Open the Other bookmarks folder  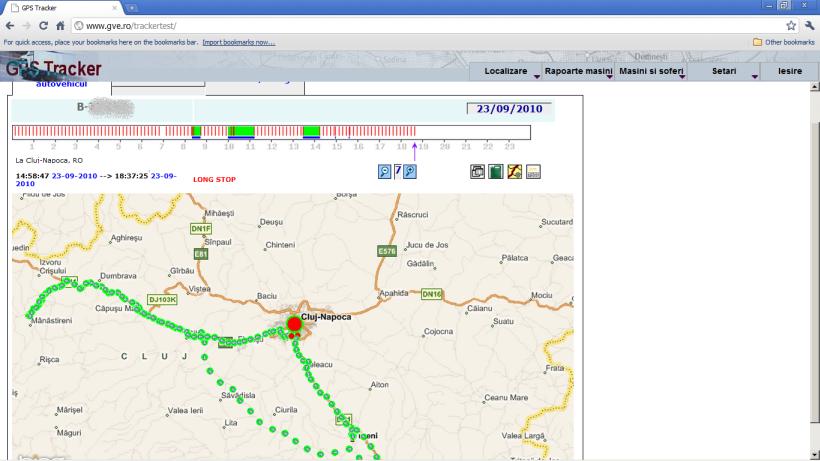[x=785, y=41]
